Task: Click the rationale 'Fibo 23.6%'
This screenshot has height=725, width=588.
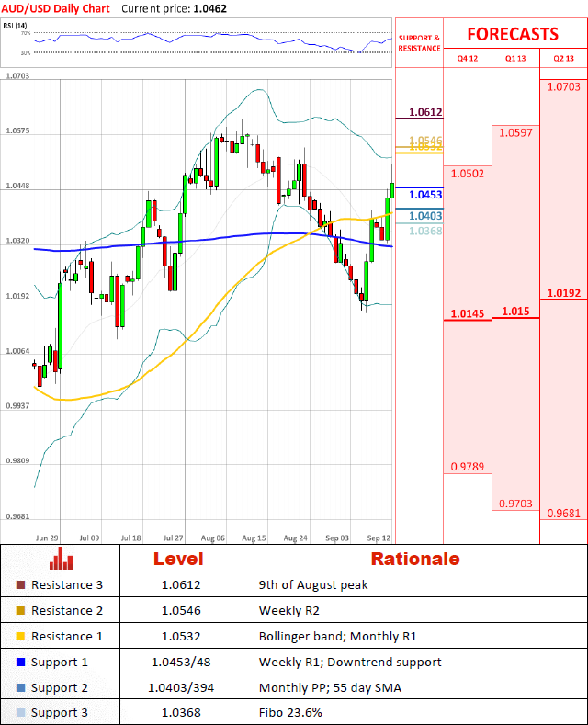Action: pos(290,713)
